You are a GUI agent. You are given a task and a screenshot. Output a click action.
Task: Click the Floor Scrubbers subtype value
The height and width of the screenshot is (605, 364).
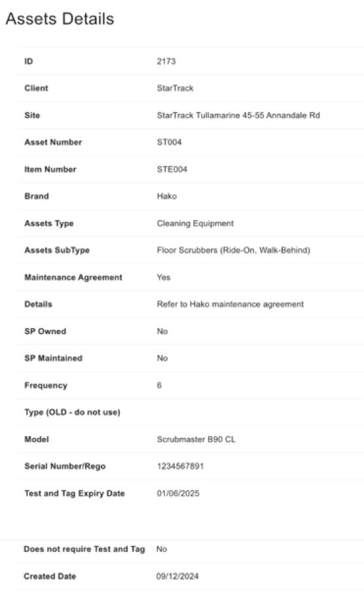point(234,250)
